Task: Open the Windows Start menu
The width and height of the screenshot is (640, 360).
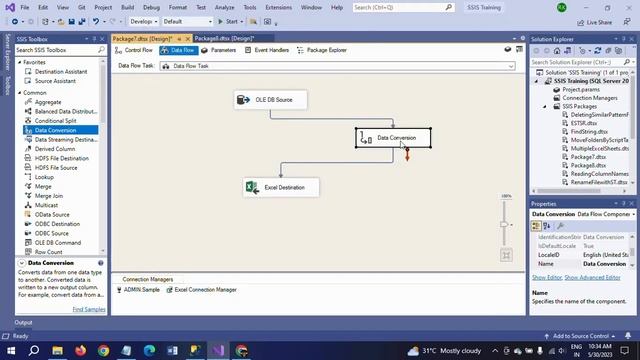Action: (x=11, y=351)
